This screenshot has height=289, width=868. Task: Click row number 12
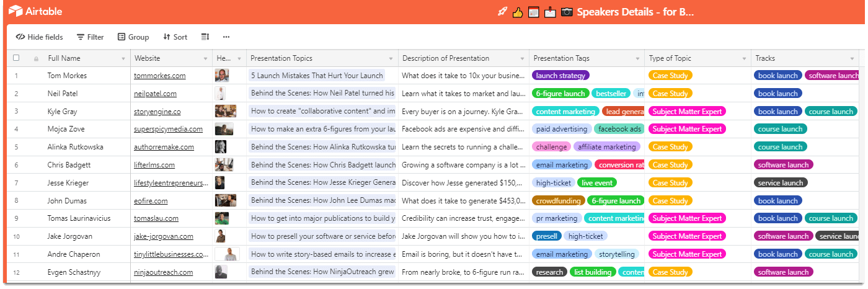(x=16, y=272)
